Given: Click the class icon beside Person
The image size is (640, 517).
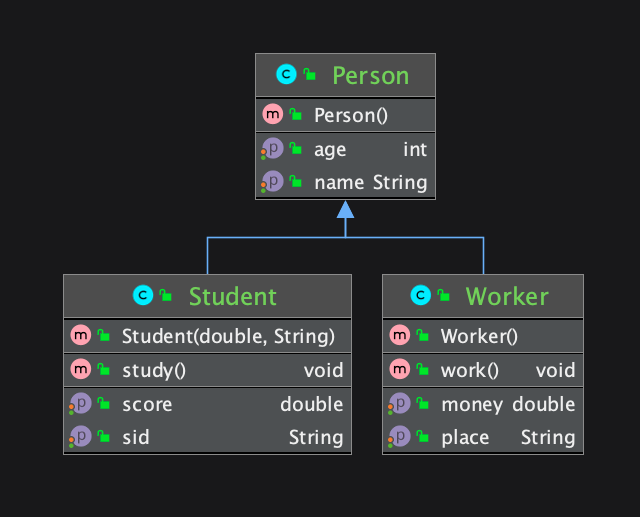Looking at the screenshot, I should (x=286, y=75).
